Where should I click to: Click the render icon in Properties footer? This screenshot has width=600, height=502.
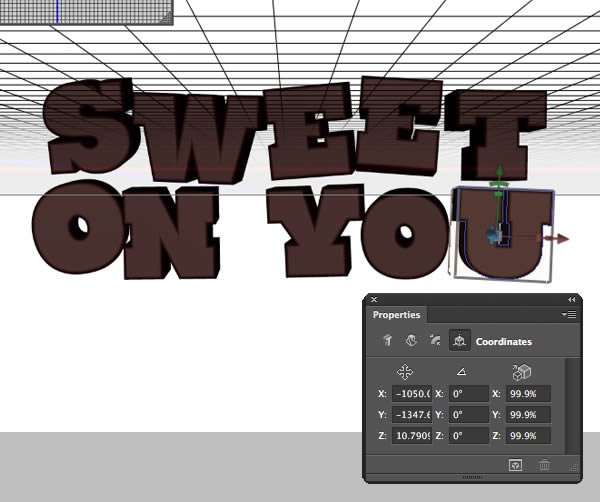pyautogui.click(x=515, y=465)
